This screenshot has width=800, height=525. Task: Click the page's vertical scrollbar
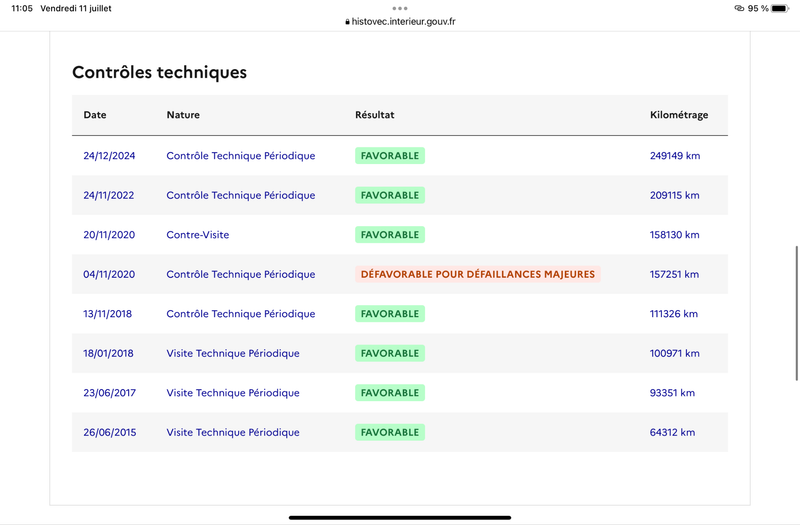point(796,313)
